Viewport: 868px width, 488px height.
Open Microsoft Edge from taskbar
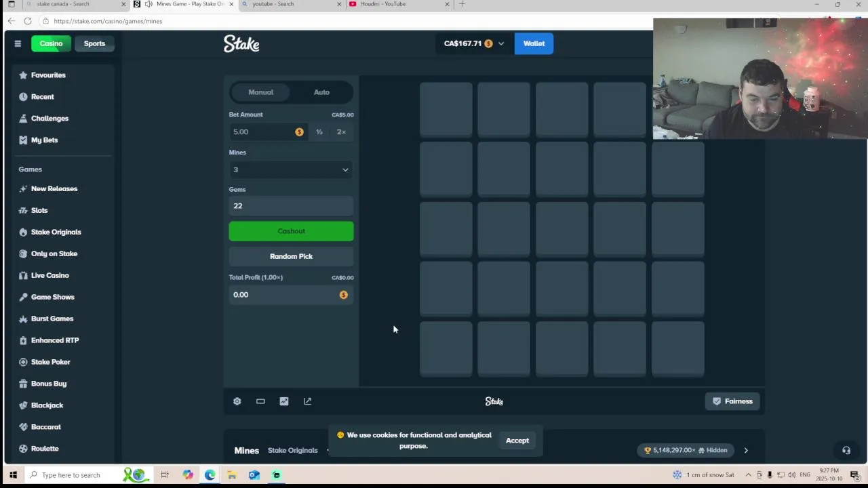[x=210, y=475]
